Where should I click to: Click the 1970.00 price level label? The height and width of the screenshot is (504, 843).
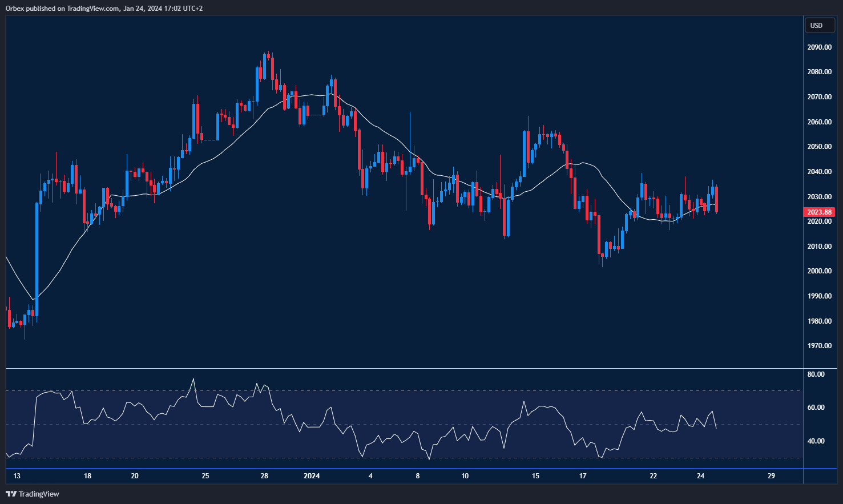[818, 345]
